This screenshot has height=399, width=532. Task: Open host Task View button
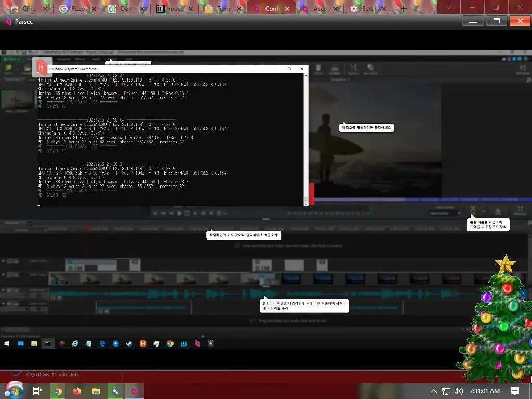tap(37, 391)
